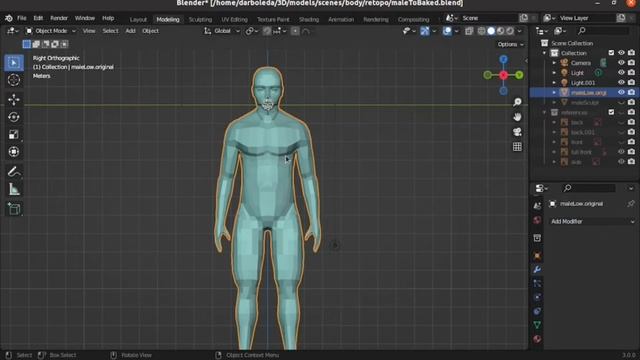Select the Select Box tool
The height and width of the screenshot is (360, 640).
click(14, 63)
